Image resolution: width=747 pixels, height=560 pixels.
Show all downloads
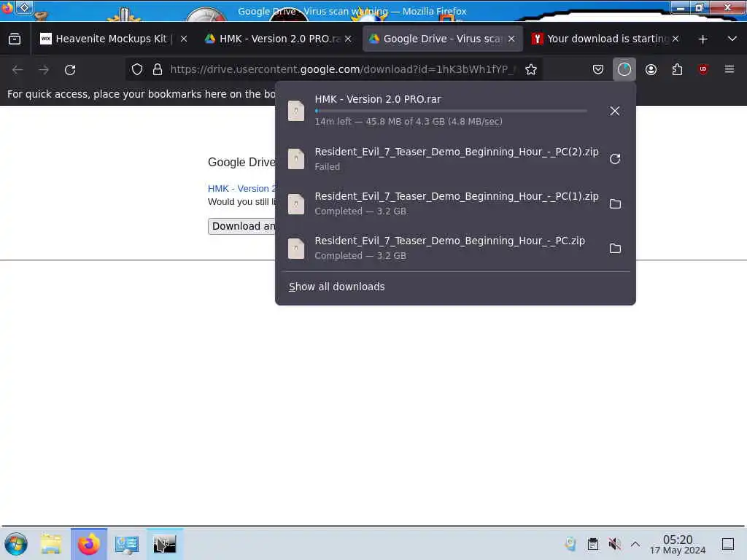coord(337,287)
